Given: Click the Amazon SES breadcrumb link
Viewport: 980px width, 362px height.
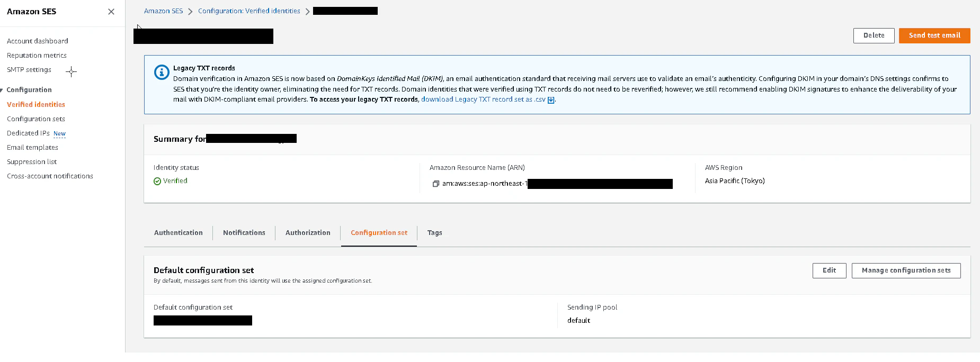Looking at the screenshot, I should [163, 11].
